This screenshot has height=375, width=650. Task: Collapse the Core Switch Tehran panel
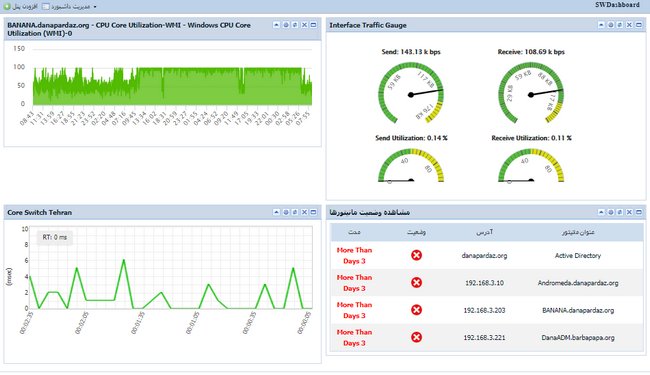click(x=276, y=212)
